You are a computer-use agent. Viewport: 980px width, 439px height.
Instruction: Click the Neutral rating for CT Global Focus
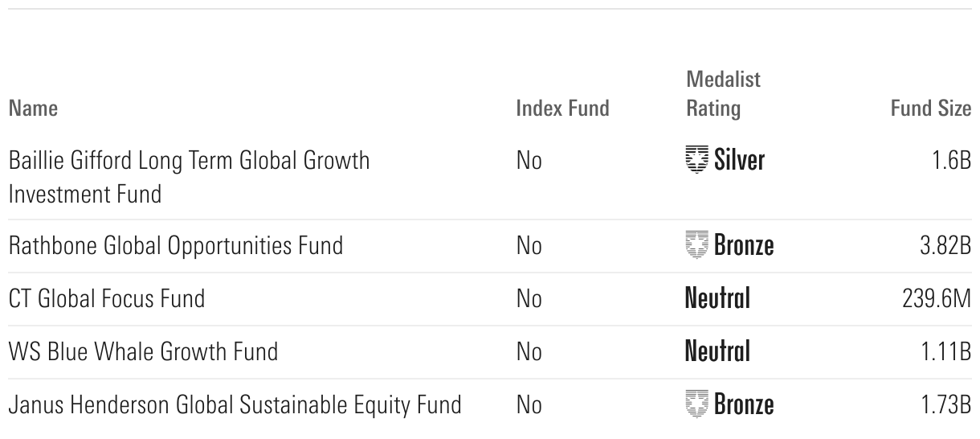[x=717, y=299]
